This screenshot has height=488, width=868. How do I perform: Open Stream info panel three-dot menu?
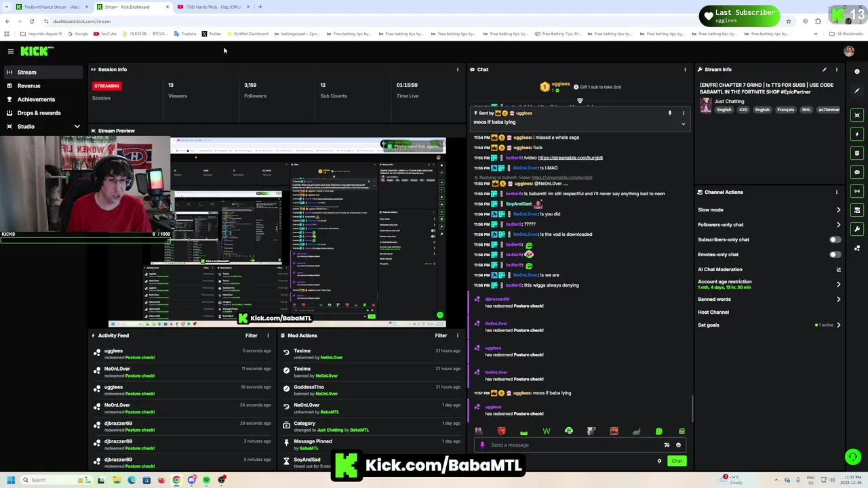[836, 69]
